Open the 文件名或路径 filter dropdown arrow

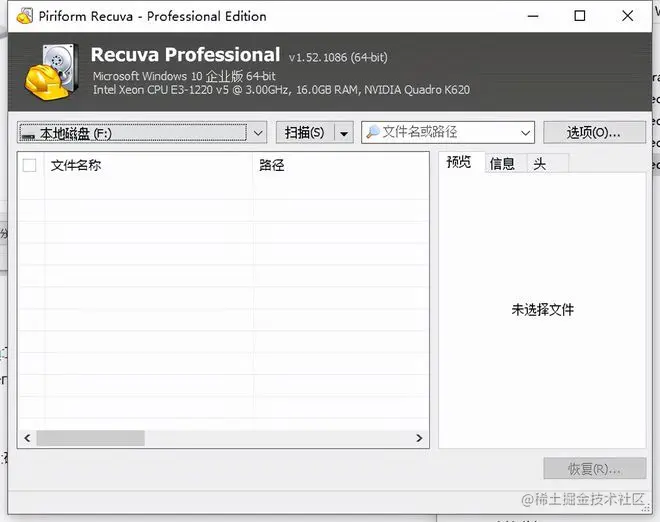pyautogui.click(x=525, y=133)
